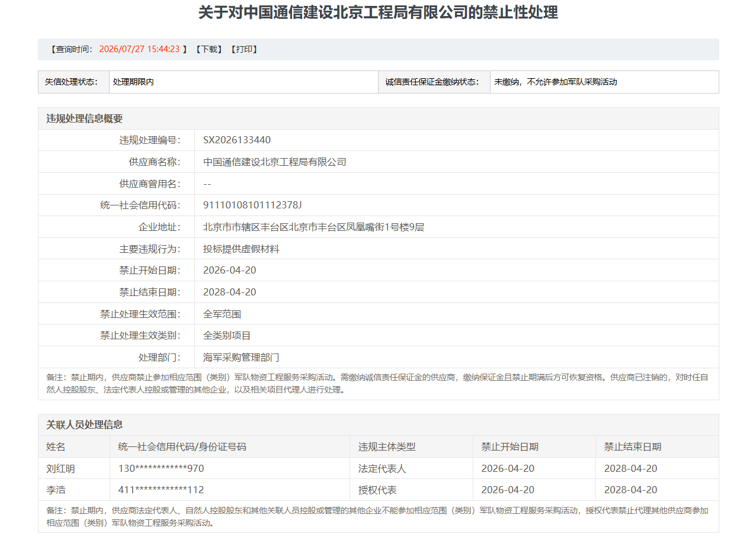
Task: Click the 供应商曾用名 field label
Action: pos(150,184)
